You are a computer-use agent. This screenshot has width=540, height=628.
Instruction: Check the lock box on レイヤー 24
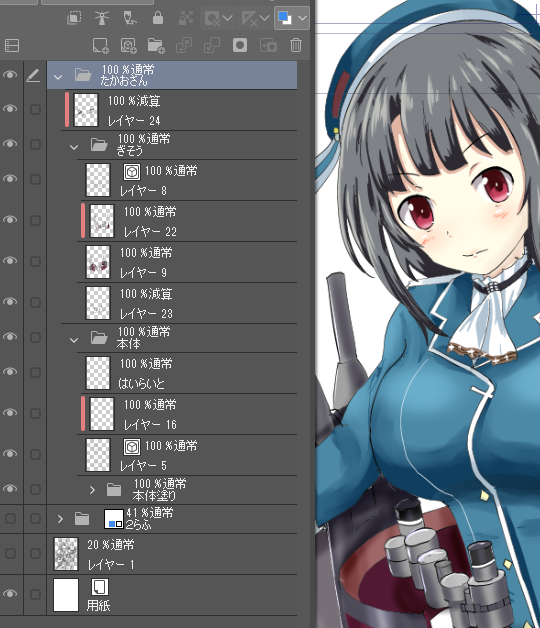coord(35,109)
